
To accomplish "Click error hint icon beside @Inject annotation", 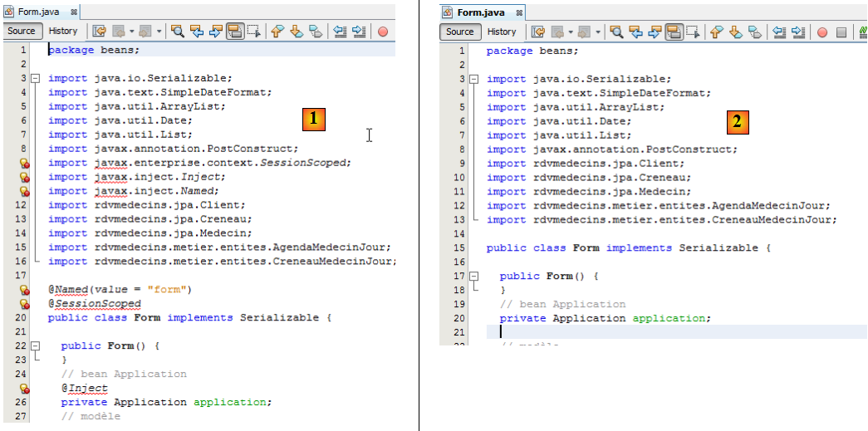I will coord(25,388).
